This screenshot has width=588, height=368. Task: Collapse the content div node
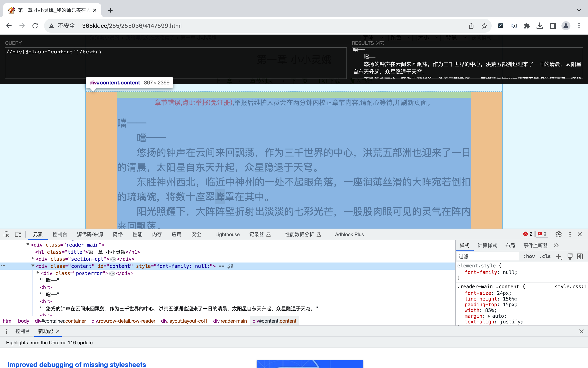pos(33,266)
